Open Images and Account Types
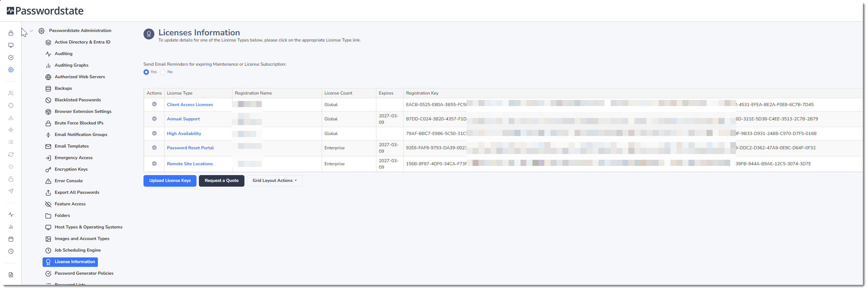 point(82,239)
